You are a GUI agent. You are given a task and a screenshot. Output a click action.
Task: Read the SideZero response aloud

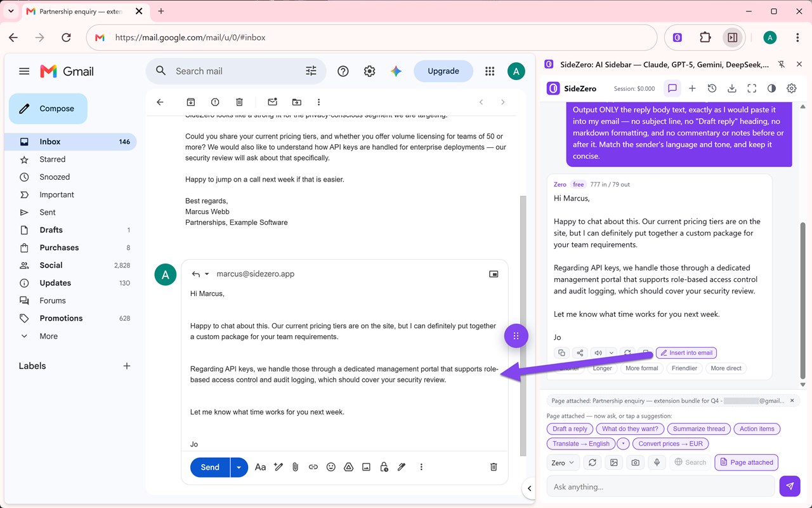[x=598, y=352]
